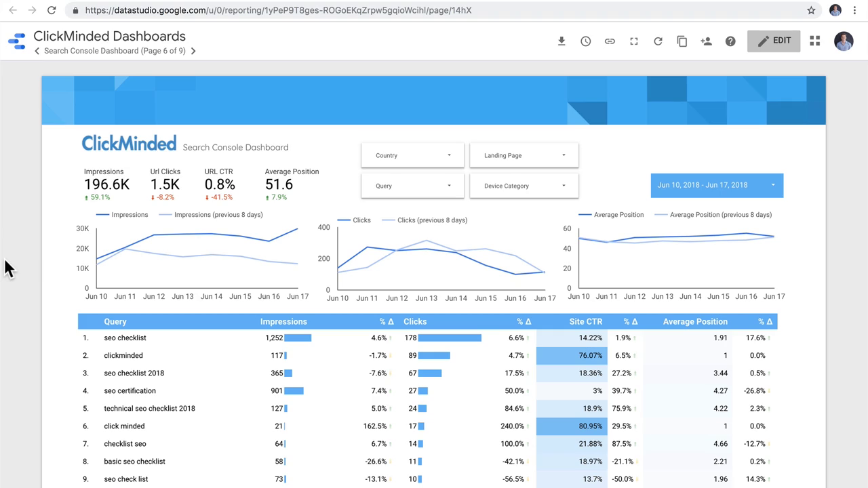This screenshot has height=488, width=868.
Task: Select the 'seo certification' query row
Action: 427,390
